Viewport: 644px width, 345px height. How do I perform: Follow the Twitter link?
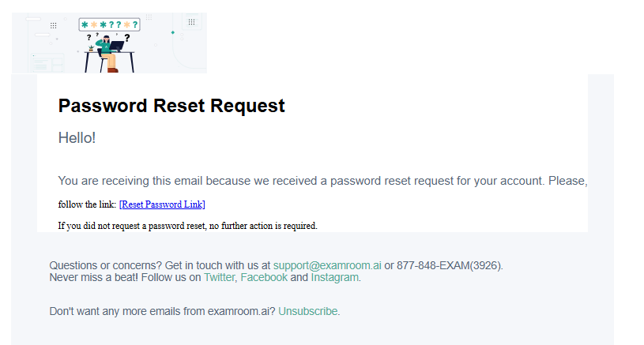[219, 278]
